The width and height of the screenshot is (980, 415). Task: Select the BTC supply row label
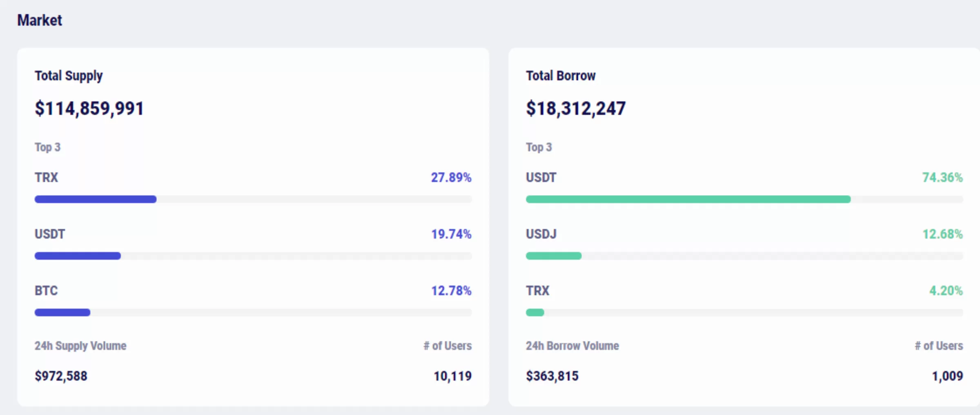tap(46, 290)
